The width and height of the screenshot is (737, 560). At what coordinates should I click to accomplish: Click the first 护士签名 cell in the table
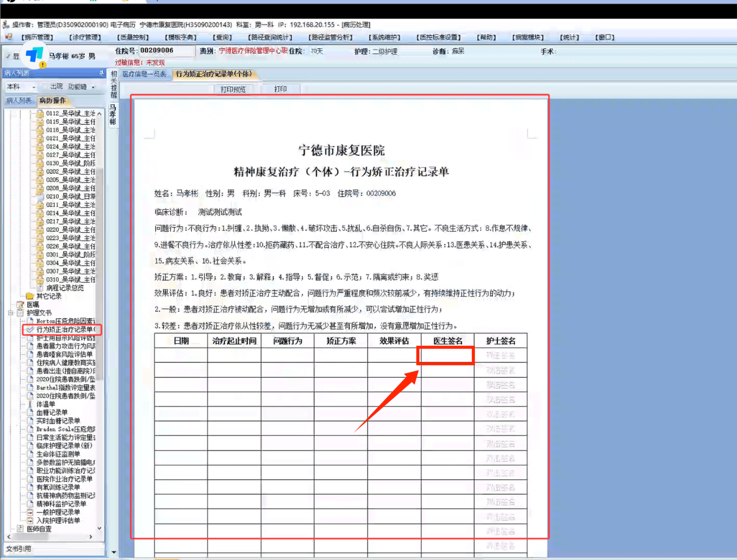[x=501, y=355]
